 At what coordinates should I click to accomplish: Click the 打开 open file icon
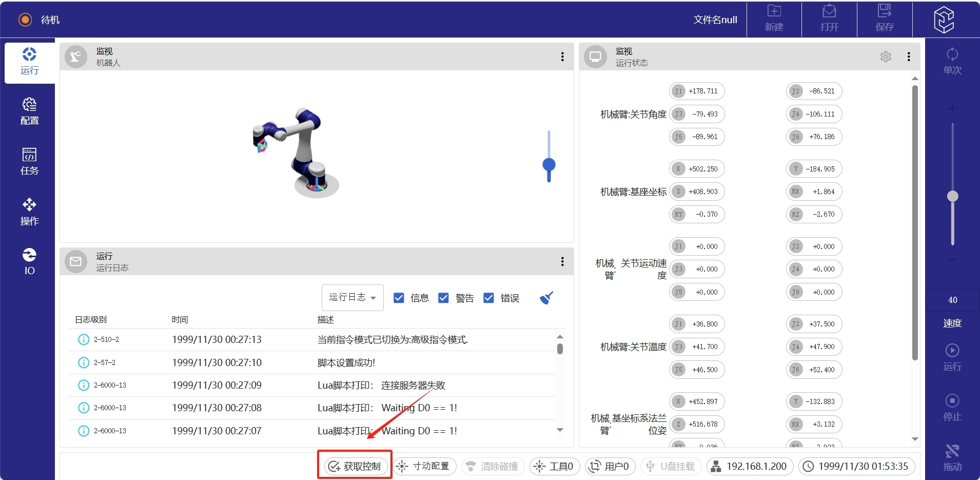point(829,18)
